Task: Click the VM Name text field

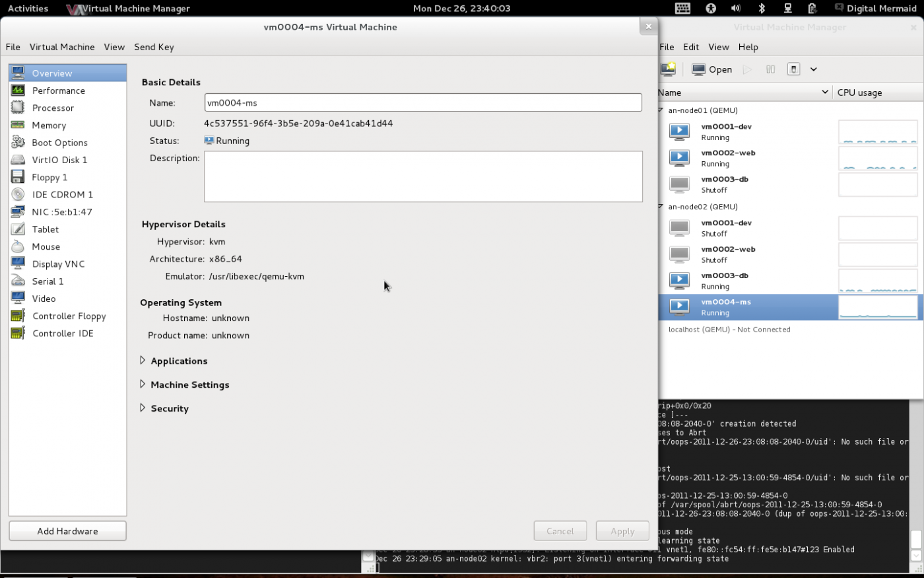Action: [x=422, y=102]
